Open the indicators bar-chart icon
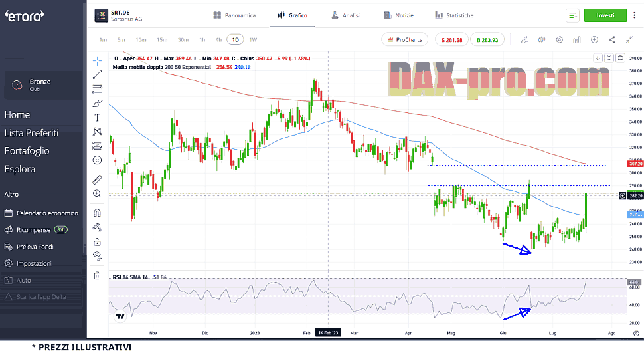This screenshot has width=644, height=353. [x=577, y=39]
